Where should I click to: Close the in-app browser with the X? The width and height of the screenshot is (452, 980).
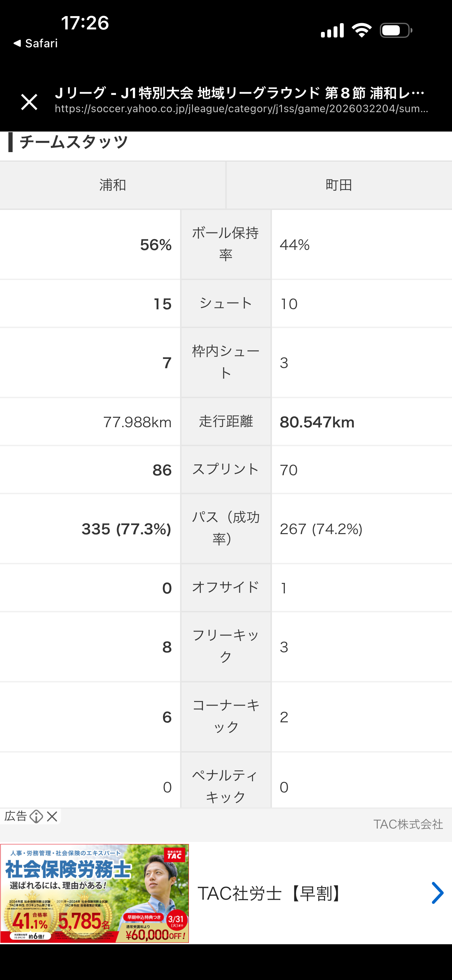click(29, 102)
